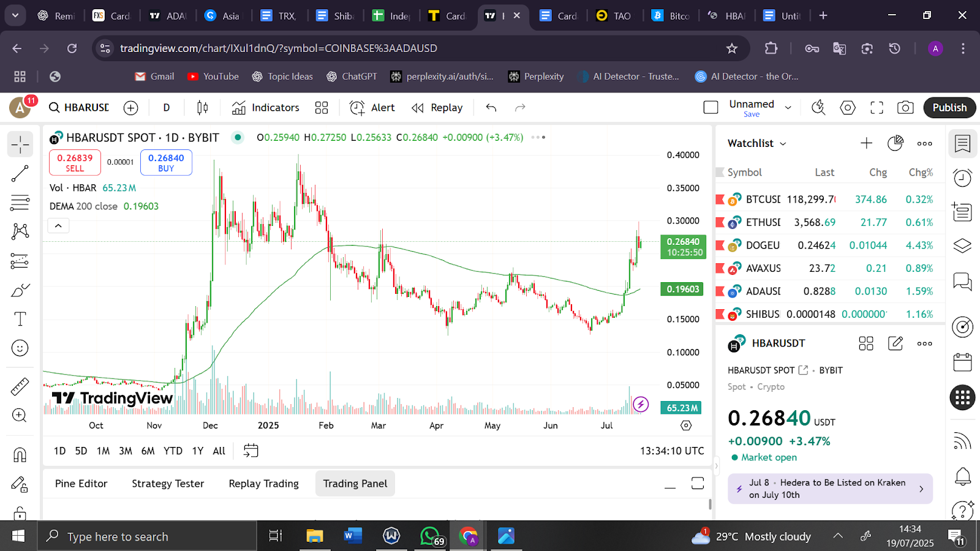Viewport: 980px width, 551px height.
Task: Open Hedera Kraken listing news item
Action: coord(830,489)
